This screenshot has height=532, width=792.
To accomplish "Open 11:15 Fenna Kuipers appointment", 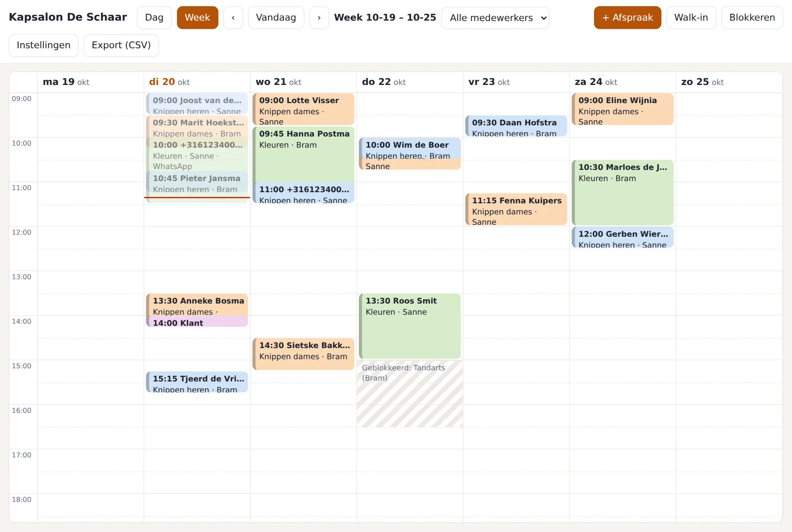I will (x=516, y=210).
